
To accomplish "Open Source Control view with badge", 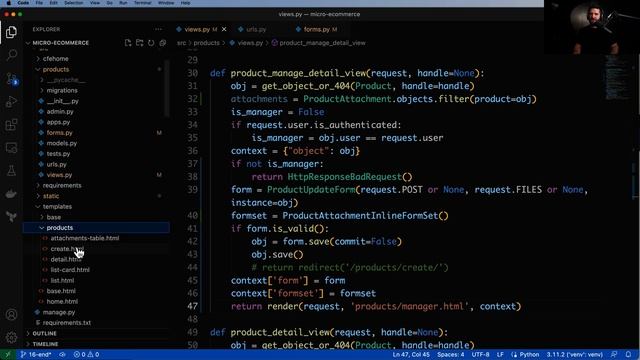I will [11, 78].
